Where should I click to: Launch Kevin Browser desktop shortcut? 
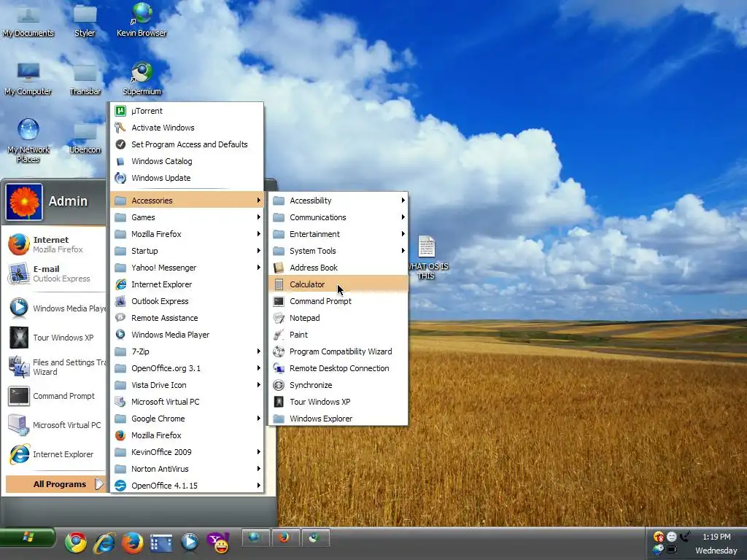[x=142, y=20]
